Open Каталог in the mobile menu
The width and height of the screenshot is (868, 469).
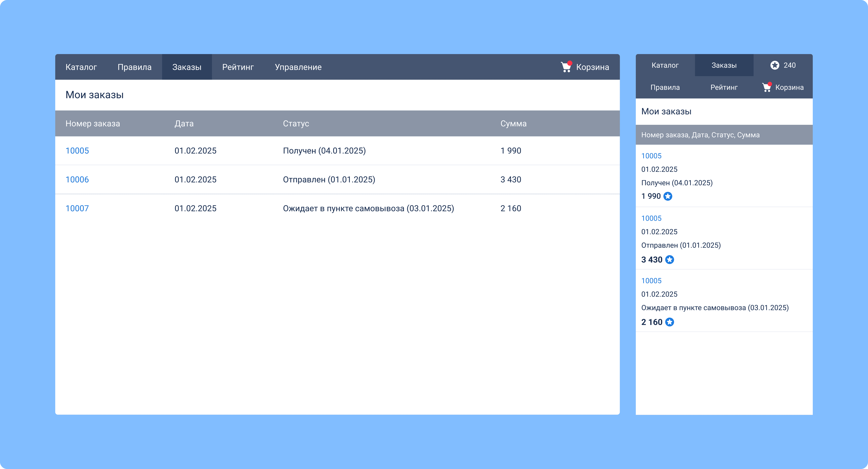665,65
